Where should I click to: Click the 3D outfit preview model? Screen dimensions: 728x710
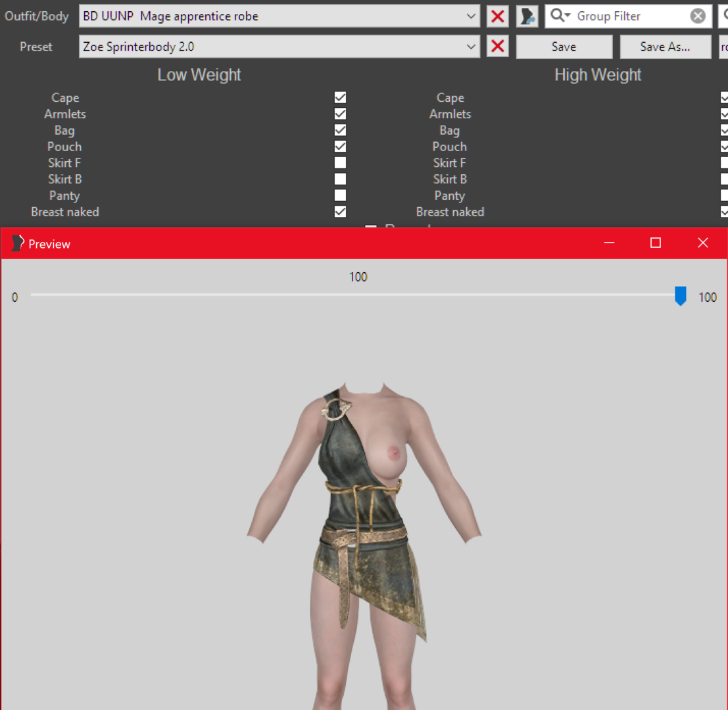pos(364,545)
